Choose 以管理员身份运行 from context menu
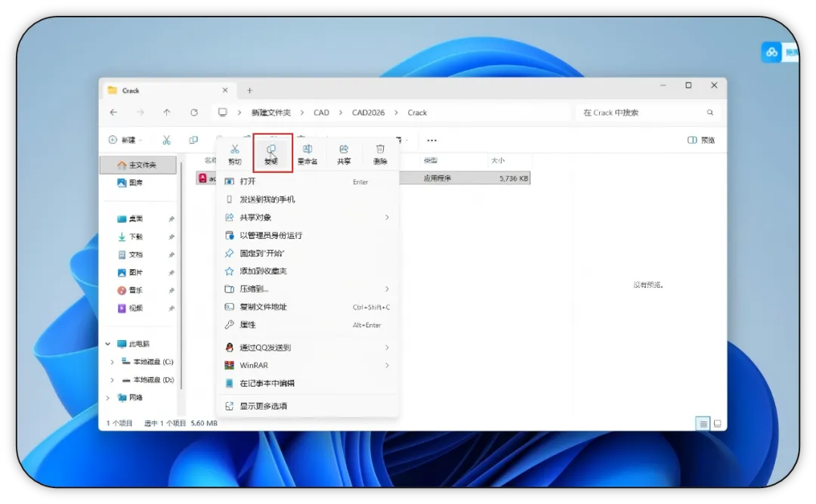816x504 pixels. [x=308, y=235]
